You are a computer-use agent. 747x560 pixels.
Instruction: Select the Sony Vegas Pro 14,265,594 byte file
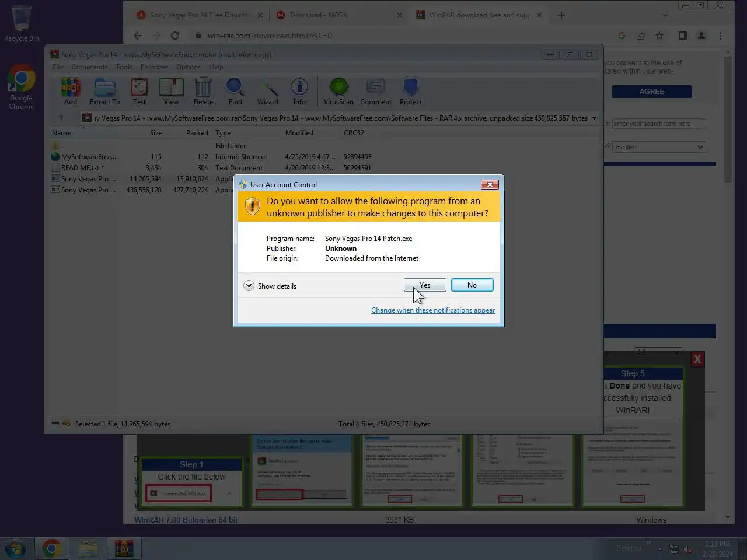click(x=141, y=179)
